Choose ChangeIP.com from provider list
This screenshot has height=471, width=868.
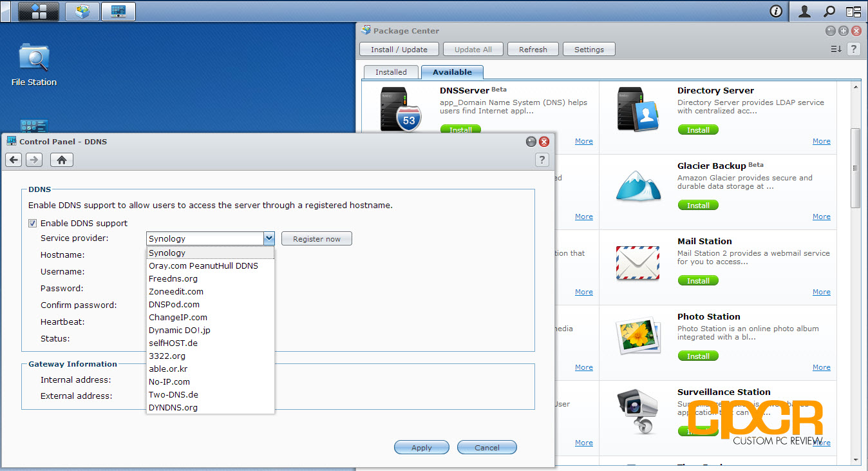point(211,318)
